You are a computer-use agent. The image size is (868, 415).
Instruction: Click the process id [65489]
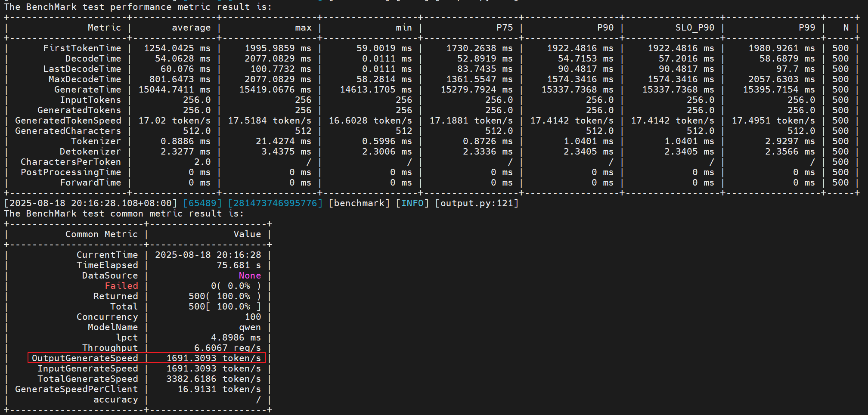[202, 203]
